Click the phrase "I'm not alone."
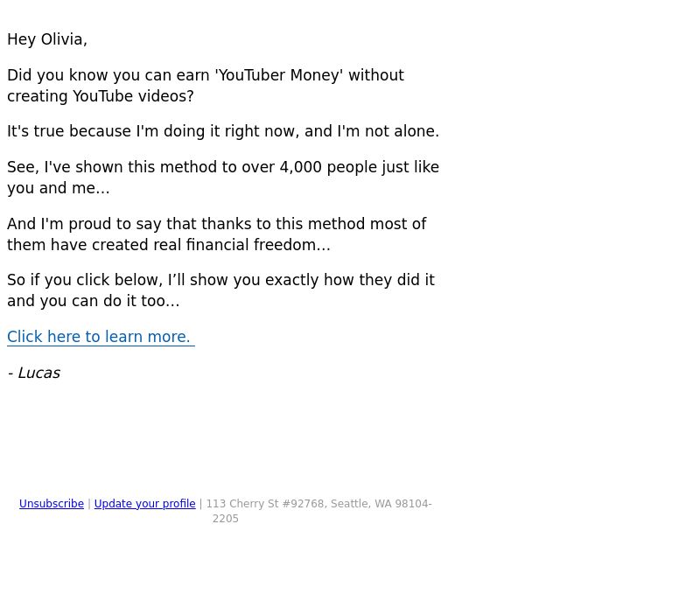Screen dimensions: 700x594 pos(388,131)
